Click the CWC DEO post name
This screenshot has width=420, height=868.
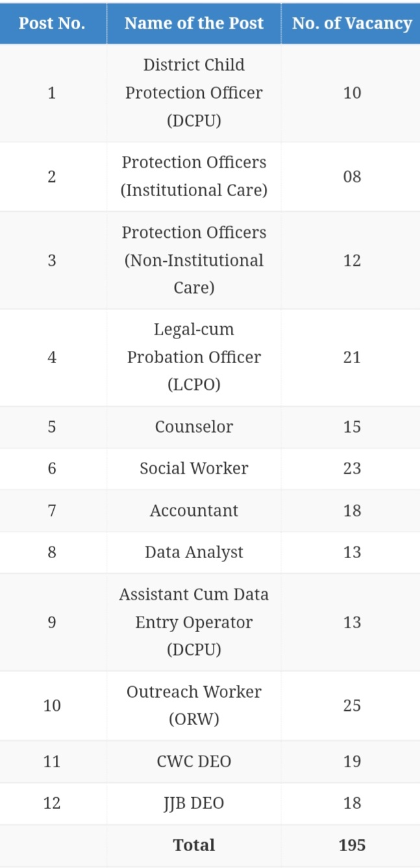point(193,761)
